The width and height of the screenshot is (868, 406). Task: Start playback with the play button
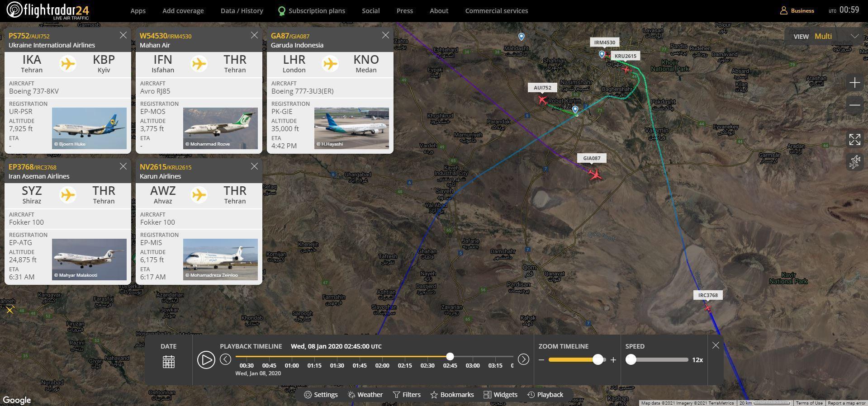[x=206, y=360]
